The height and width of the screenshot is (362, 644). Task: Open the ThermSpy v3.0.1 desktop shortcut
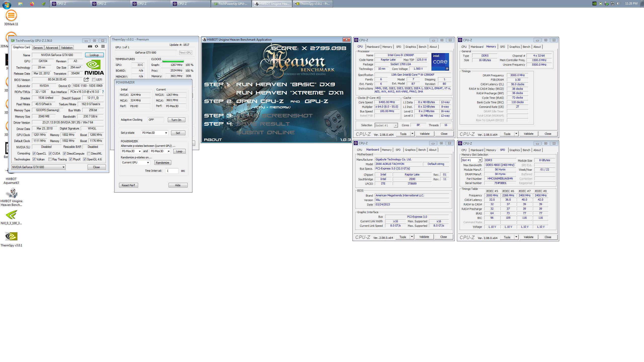coord(11,239)
